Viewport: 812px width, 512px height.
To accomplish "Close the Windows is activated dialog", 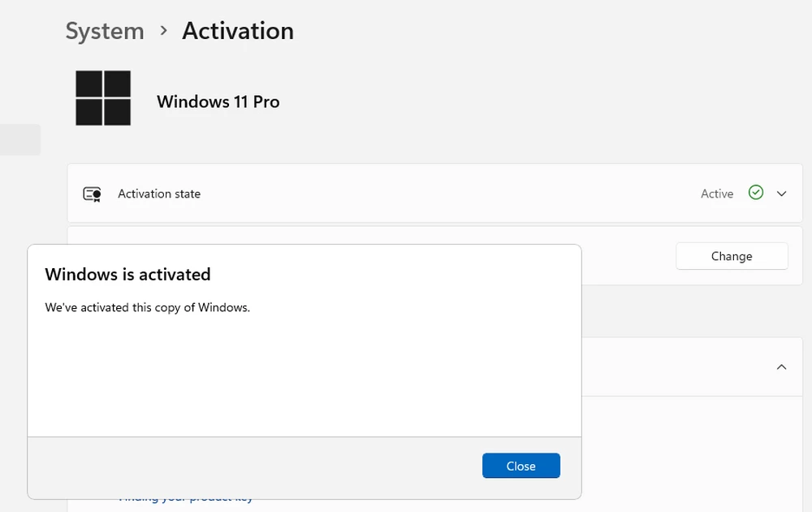I will click(520, 466).
